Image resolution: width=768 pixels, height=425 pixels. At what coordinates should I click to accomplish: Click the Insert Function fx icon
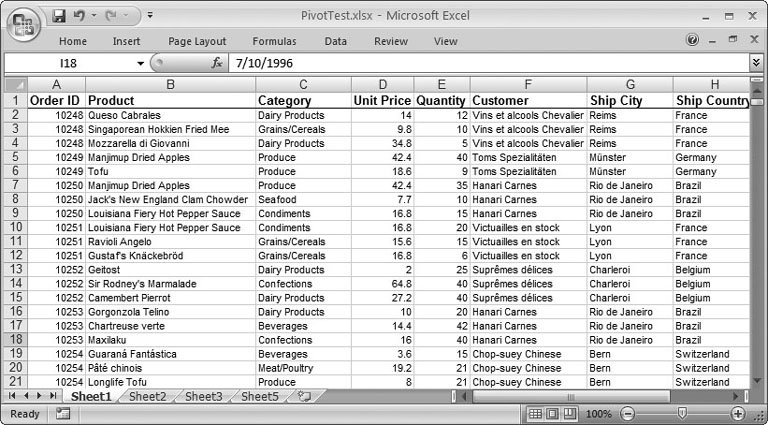pyautogui.click(x=217, y=63)
